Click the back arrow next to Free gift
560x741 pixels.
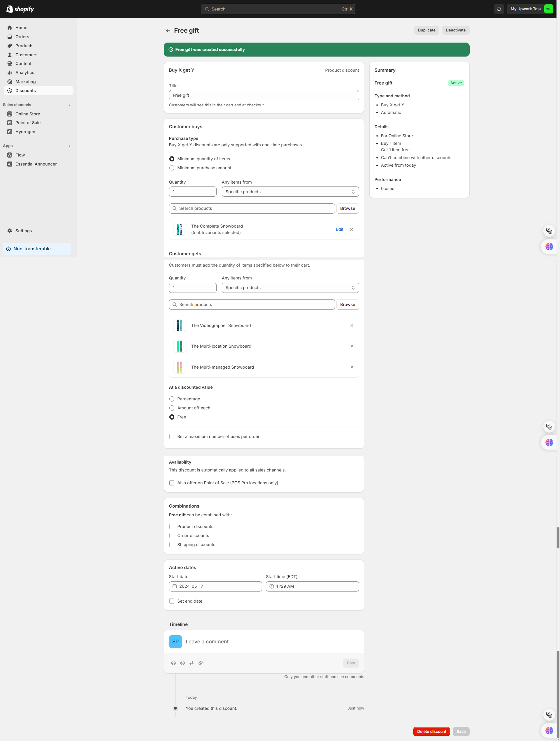point(168,31)
